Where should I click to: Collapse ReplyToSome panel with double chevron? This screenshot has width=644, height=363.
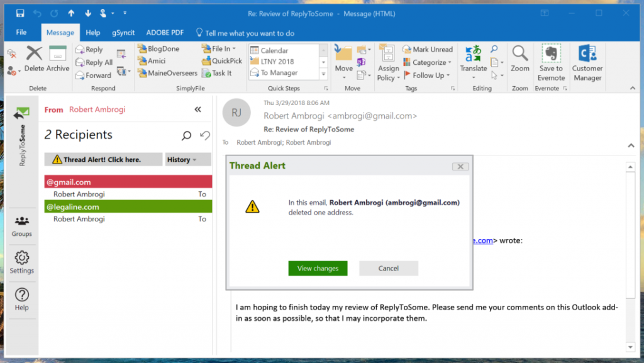pyautogui.click(x=198, y=109)
